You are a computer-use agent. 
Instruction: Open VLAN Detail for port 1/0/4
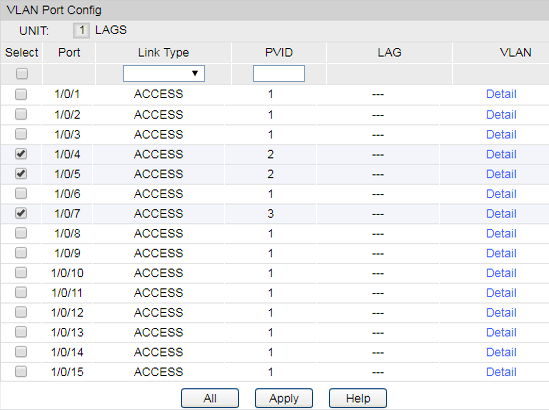coord(501,154)
